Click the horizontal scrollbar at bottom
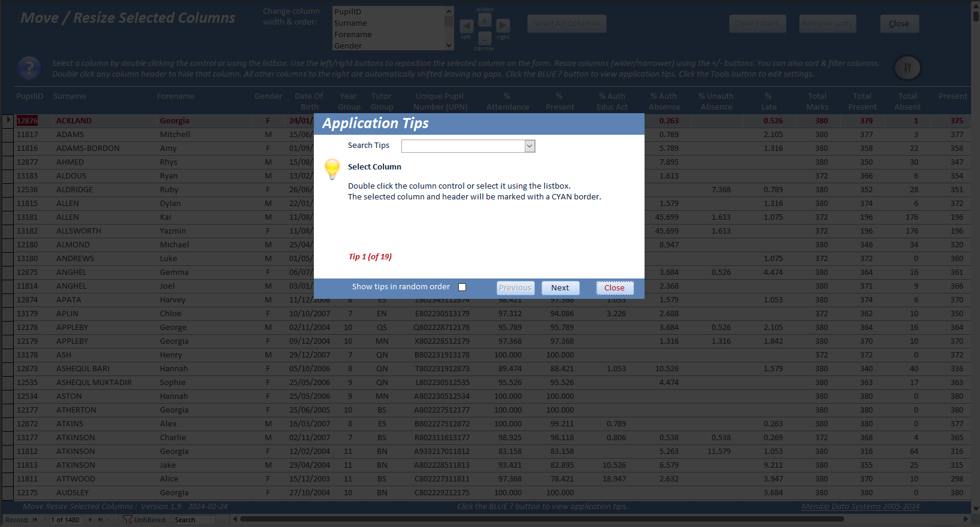 click(x=542, y=519)
